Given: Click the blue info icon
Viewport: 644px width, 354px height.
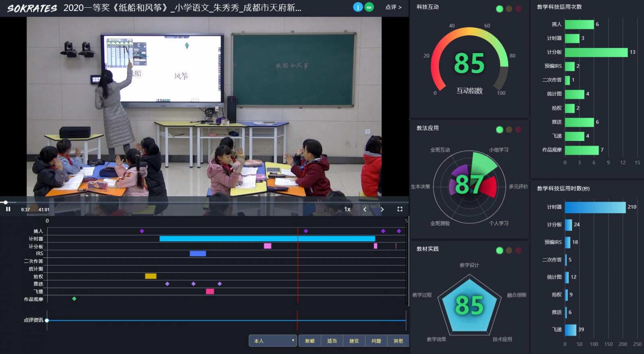Looking at the screenshot, I should 357,7.
